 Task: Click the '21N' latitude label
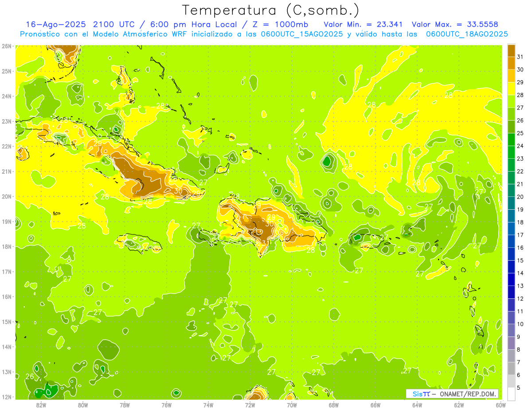pos(7,171)
